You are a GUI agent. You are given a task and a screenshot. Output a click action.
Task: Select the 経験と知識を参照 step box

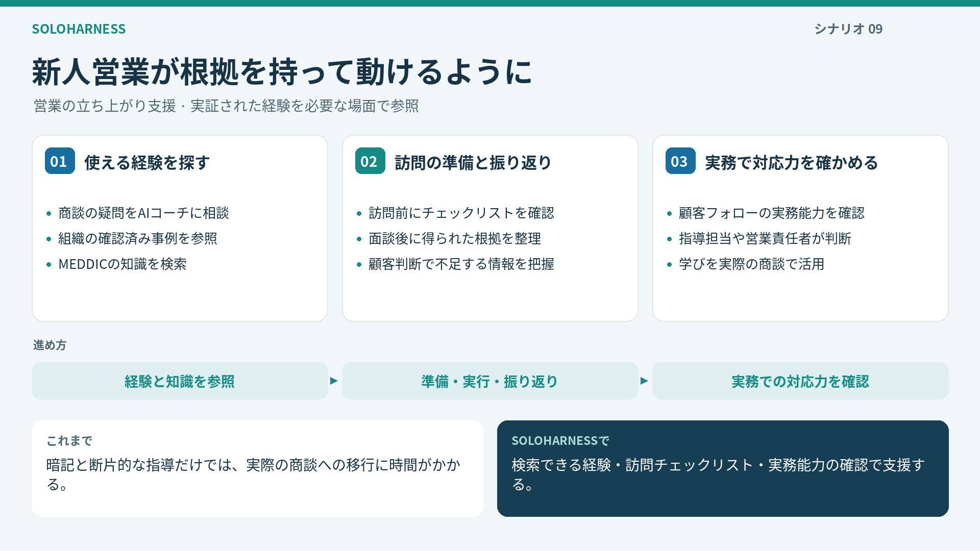[x=180, y=381]
